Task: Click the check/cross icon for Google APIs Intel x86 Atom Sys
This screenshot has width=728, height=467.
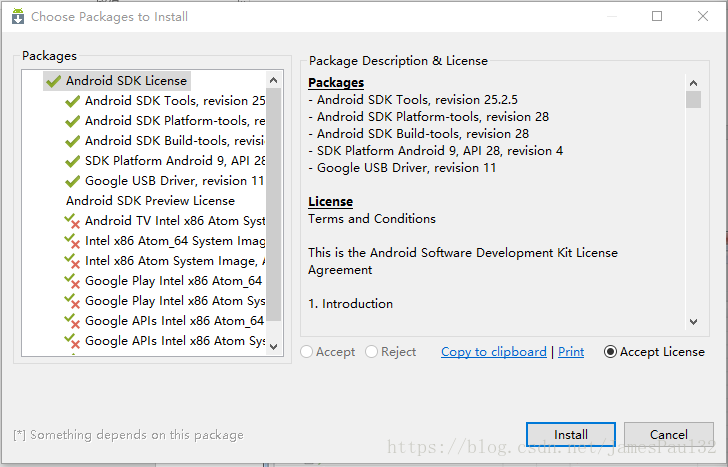Action: coord(72,341)
